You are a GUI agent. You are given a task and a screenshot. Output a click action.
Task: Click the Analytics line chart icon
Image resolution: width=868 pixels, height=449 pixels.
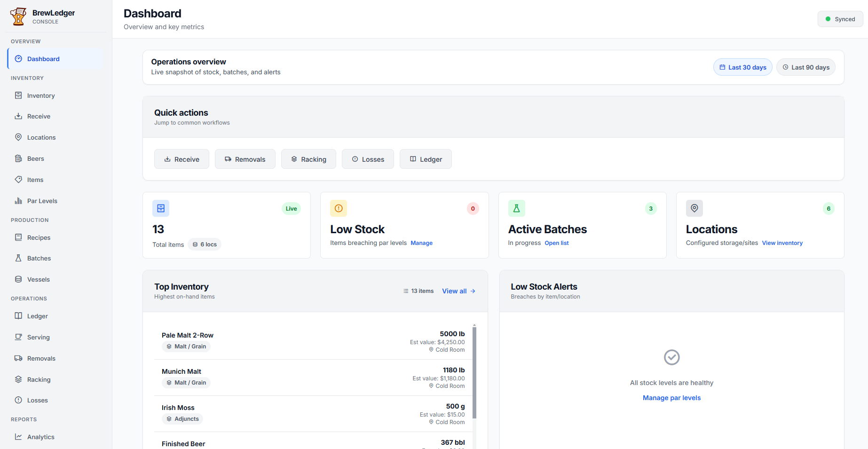[18, 437]
